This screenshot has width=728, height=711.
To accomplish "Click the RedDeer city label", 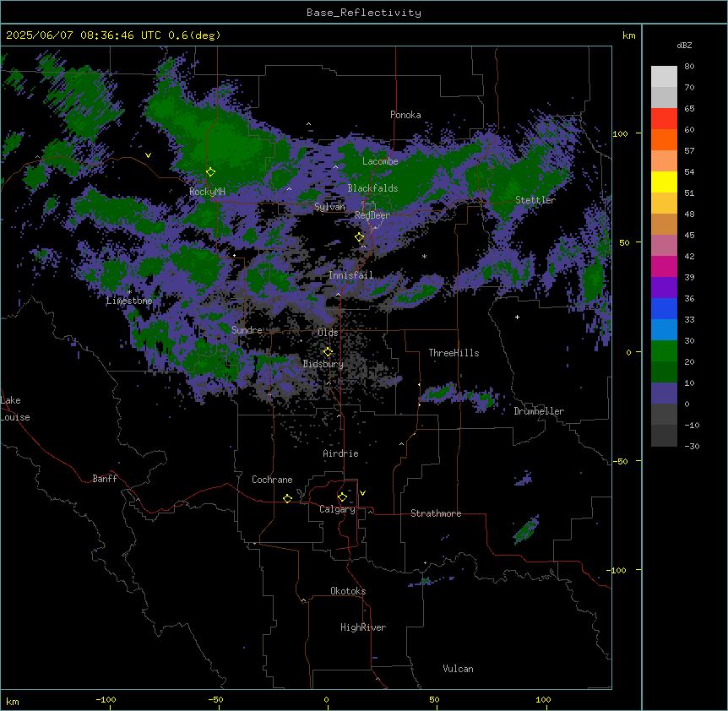I will 372,215.
